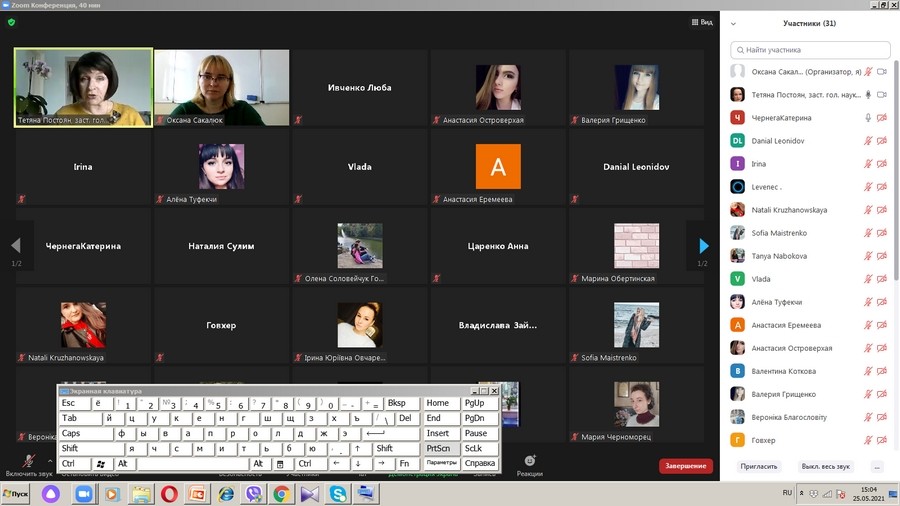Collapse the participants panel chevron
This screenshot has height=506, width=900.
(x=733, y=23)
